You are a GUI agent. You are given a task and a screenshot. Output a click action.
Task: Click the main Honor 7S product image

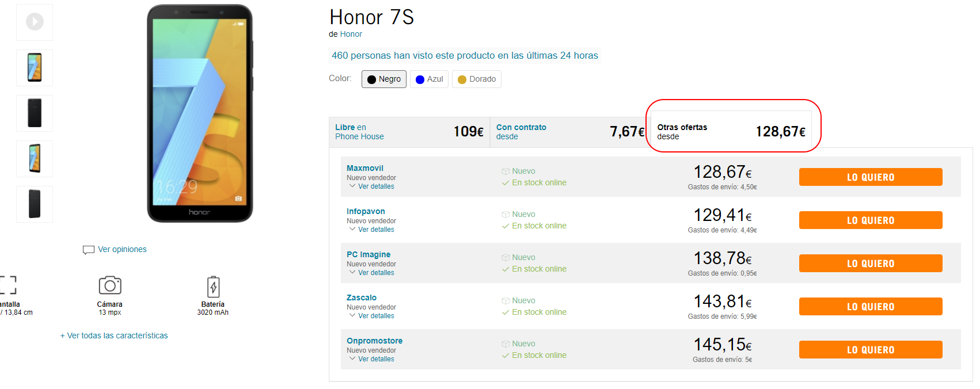tap(200, 113)
